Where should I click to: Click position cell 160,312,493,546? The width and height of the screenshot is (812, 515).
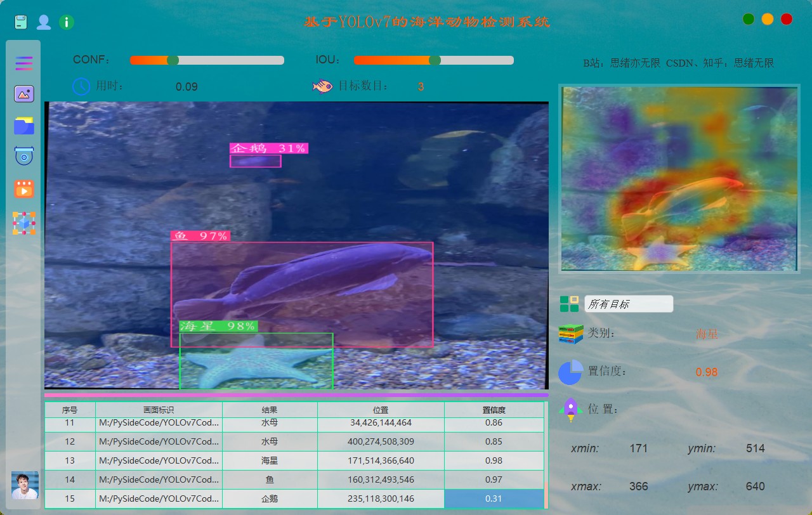tap(381, 479)
